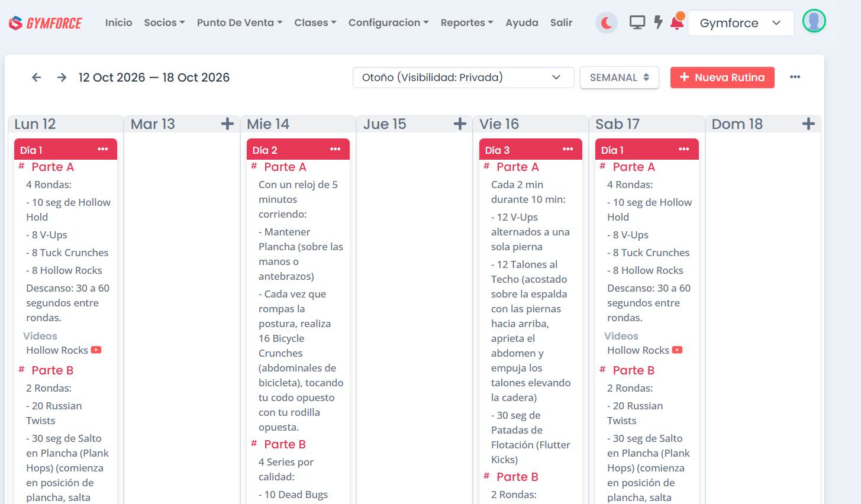Change the SEMANAL view selector
This screenshot has width=861, height=504.
pos(620,77)
